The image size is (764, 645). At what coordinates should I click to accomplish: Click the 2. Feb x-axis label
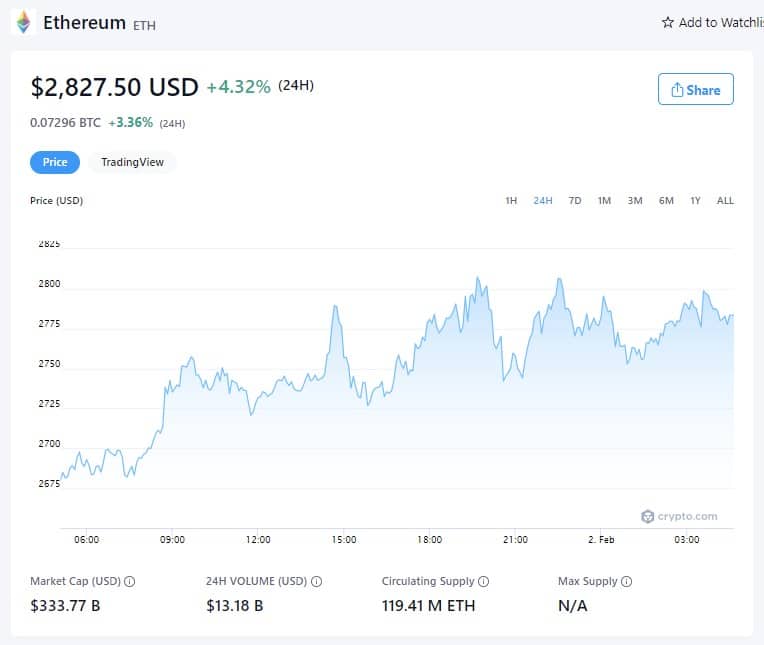(x=601, y=539)
